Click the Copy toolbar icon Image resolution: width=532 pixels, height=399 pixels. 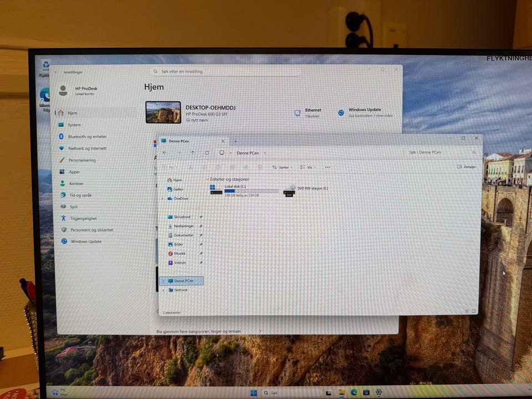tap(204, 167)
